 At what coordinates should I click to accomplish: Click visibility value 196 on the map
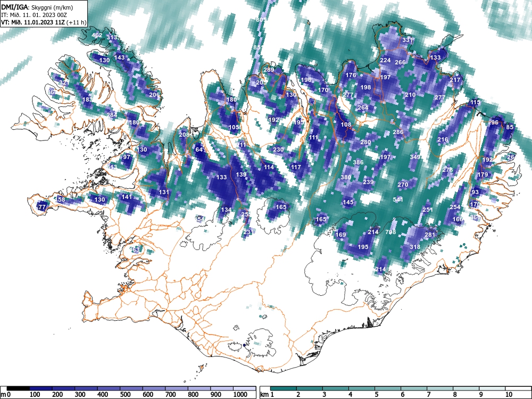click(306, 80)
